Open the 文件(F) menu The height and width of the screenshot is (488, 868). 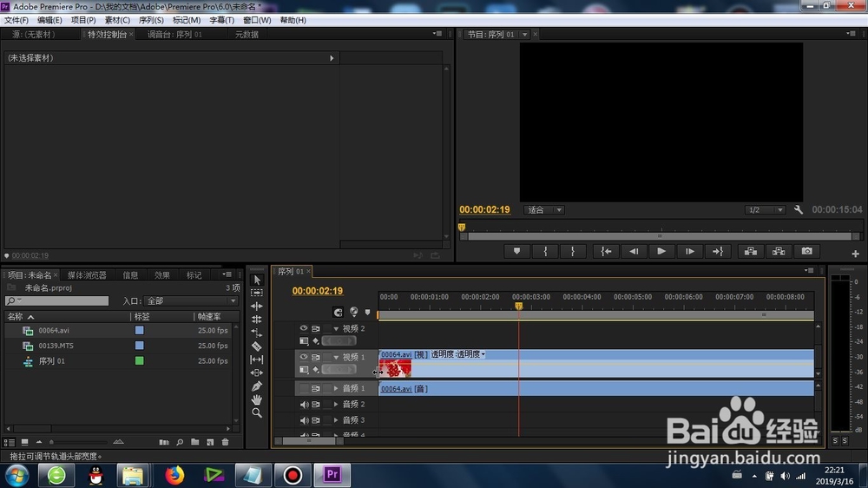point(16,20)
